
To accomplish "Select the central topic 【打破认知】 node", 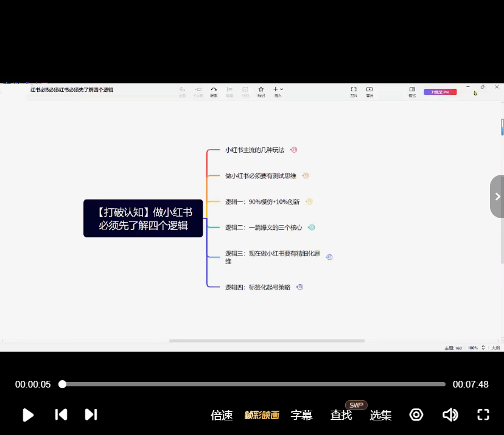I will point(143,218).
